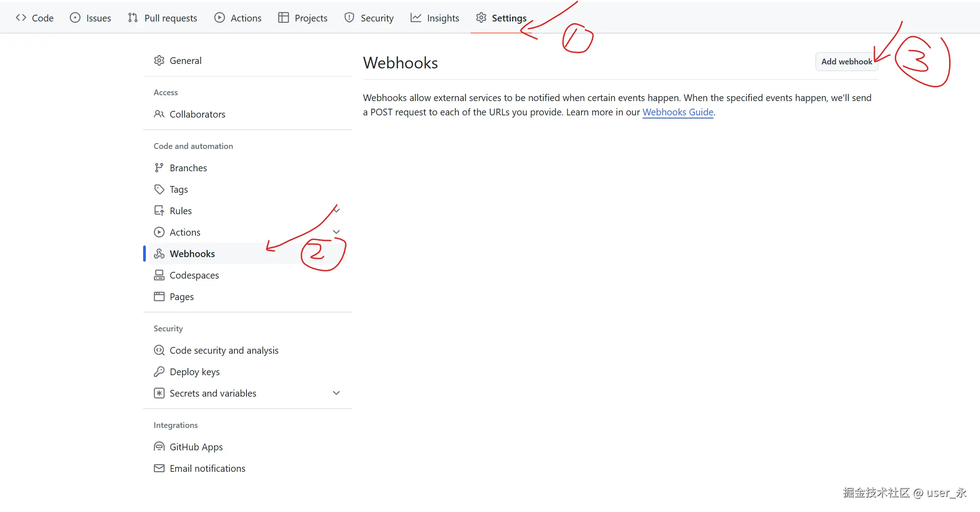
Task: Expand the Secrets and variables chevron
Action: 336,393
